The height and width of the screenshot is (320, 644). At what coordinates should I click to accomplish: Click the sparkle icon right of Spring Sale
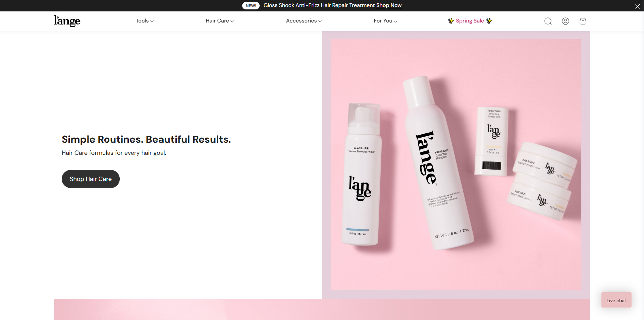coord(489,21)
